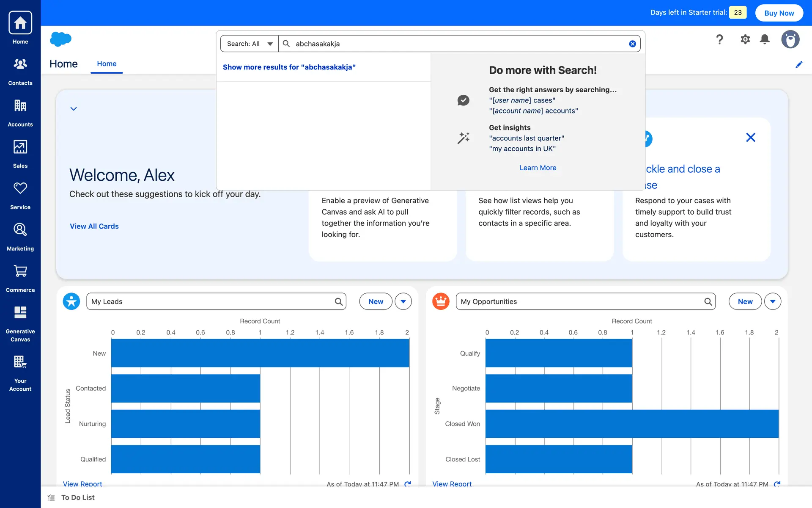
Task: Collapse the Welcome section with the chevron
Action: pos(74,109)
